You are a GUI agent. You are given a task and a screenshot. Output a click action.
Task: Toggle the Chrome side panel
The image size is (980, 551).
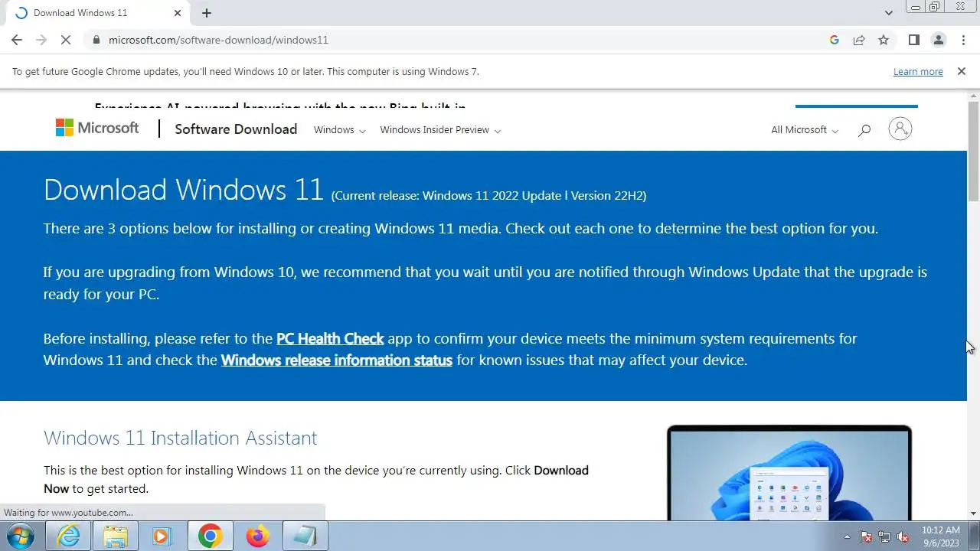tap(913, 40)
